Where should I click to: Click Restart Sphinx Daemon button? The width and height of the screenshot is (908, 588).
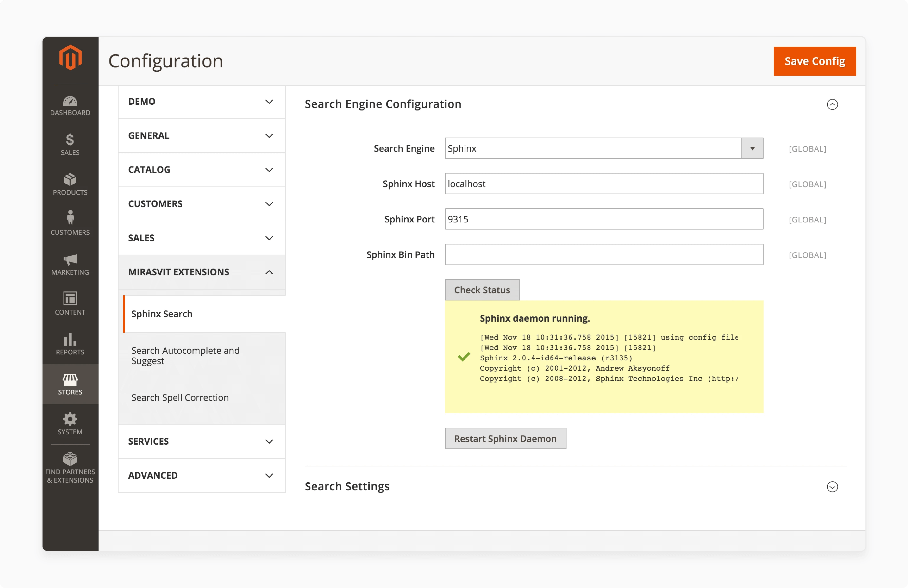tap(505, 439)
